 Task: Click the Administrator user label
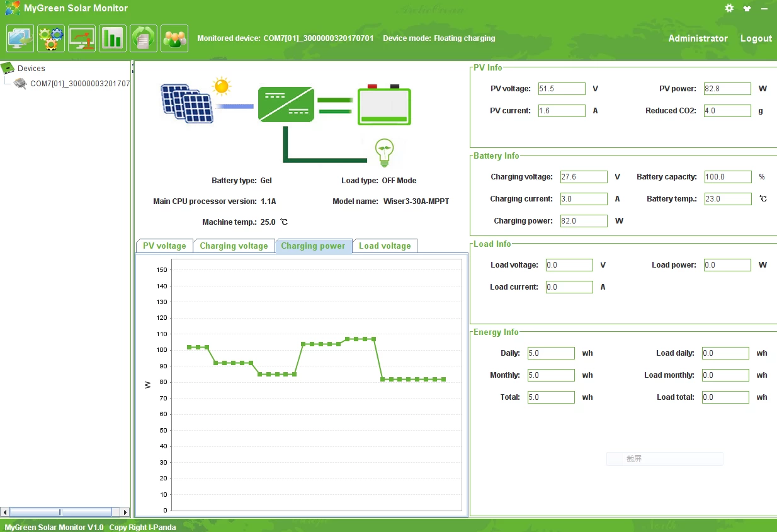click(698, 38)
